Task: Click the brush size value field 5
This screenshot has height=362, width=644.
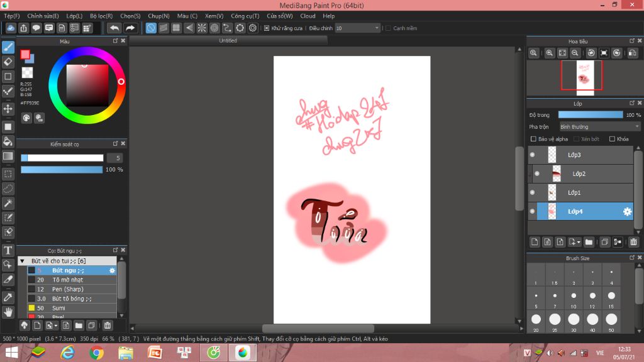Action: coord(115,158)
